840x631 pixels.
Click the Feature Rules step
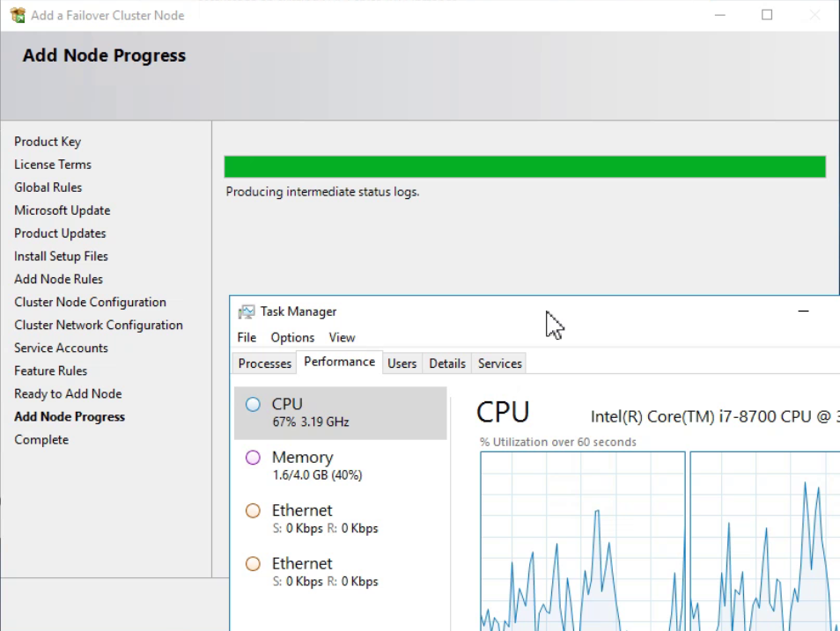click(x=51, y=371)
